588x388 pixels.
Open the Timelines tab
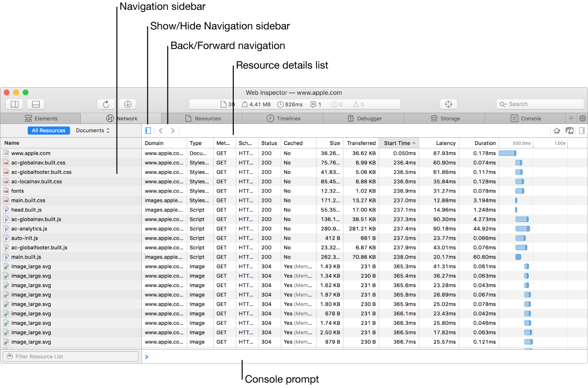[283, 119]
